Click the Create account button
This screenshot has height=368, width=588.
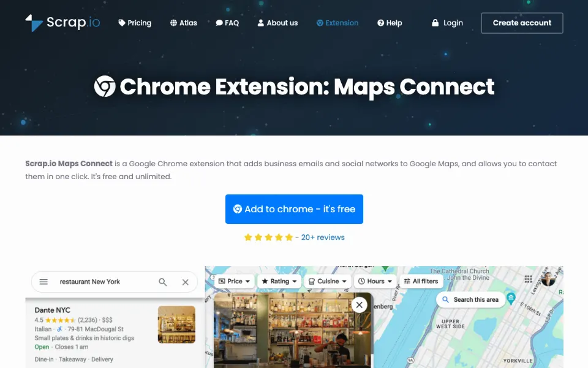point(522,23)
